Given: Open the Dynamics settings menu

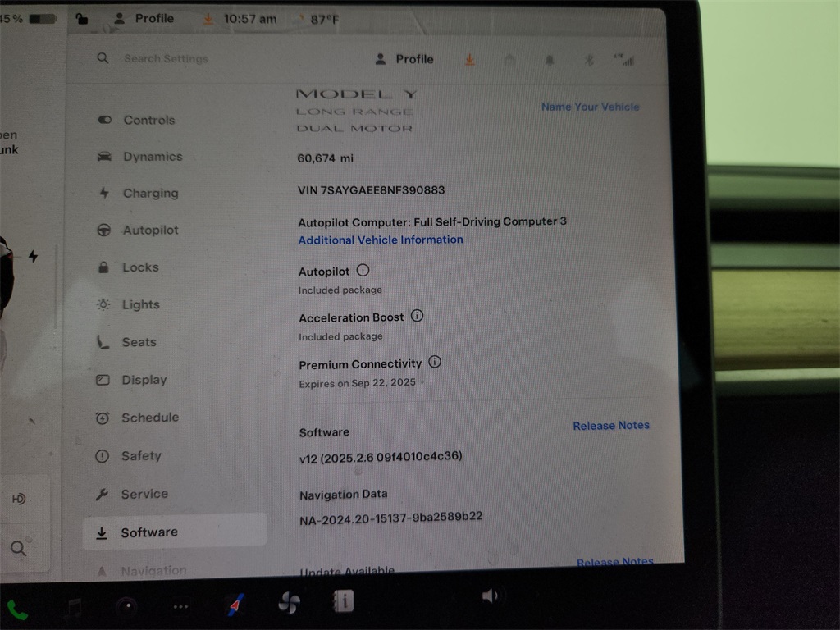Looking at the screenshot, I should pyautogui.click(x=139, y=157).
